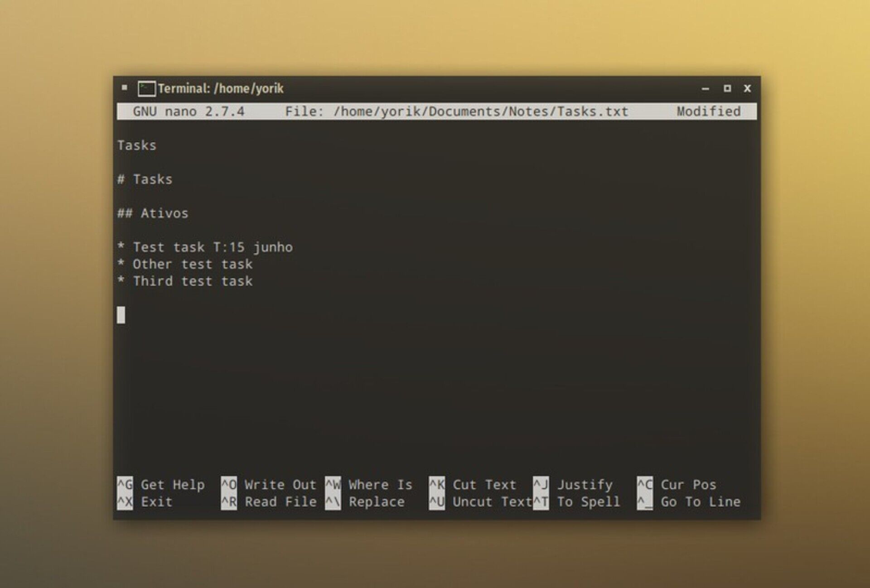Close the Terminal window
Image resolution: width=870 pixels, height=588 pixels.
(747, 88)
